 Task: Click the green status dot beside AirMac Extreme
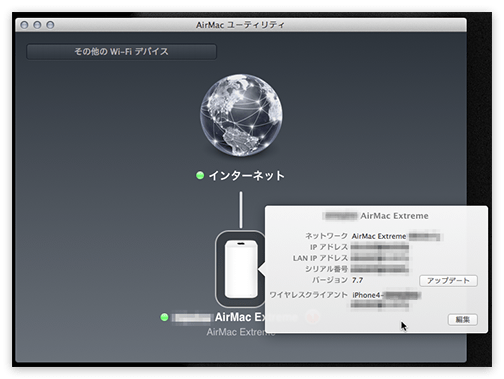pyautogui.click(x=164, y=317)
